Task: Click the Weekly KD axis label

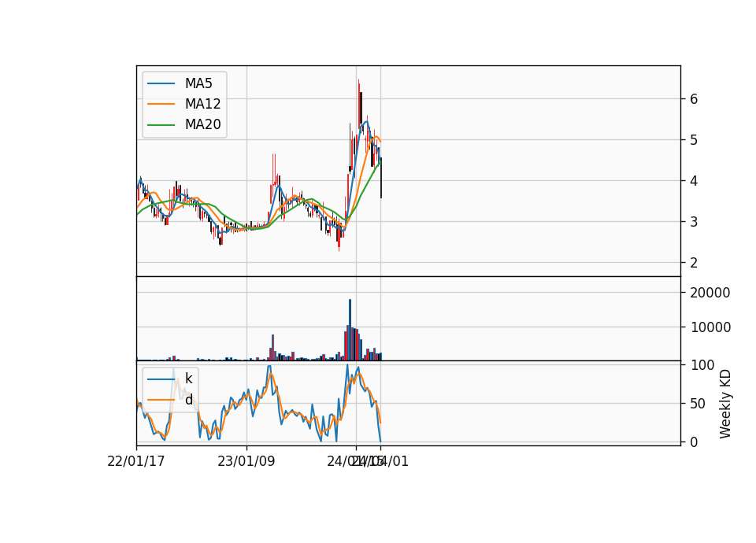Action: 725,404
